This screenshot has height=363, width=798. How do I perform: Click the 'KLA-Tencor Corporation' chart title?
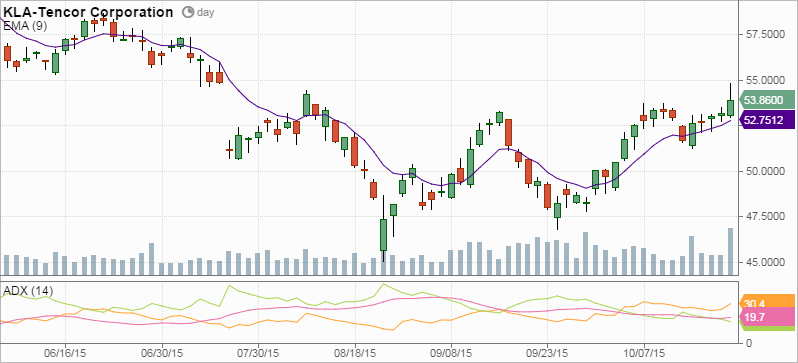[88, 12]
